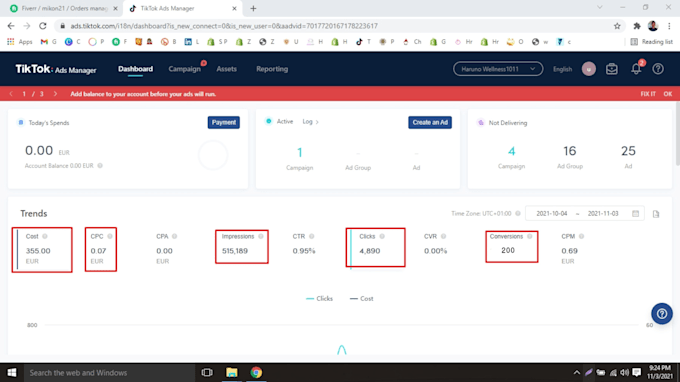Click info icon next to Conversions
This screenshot has height=382, width=680.
click(x=530, y=236)
